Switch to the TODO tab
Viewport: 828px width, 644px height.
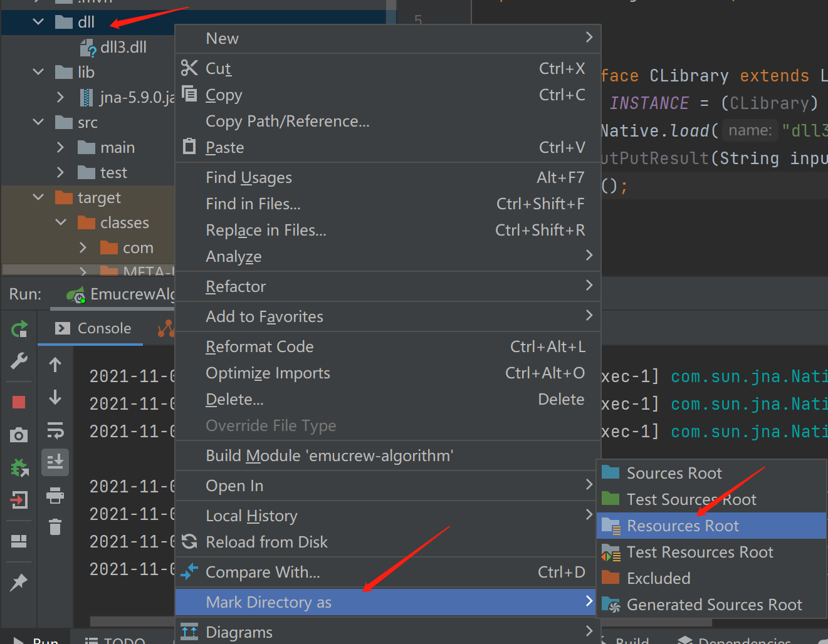pos(123,639)
